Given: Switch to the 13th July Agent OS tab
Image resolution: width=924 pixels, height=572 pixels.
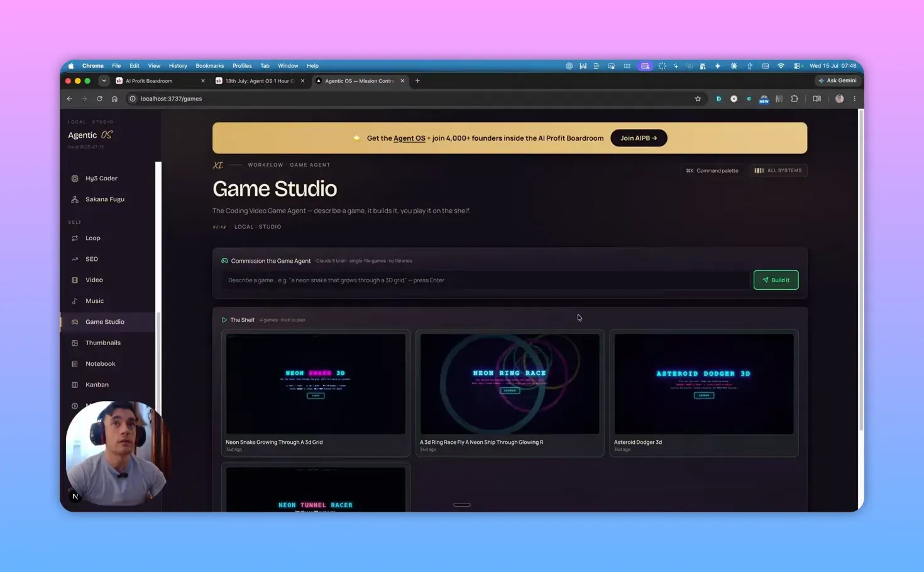Looking at the screenshot, I should click(x=258, y=81).
